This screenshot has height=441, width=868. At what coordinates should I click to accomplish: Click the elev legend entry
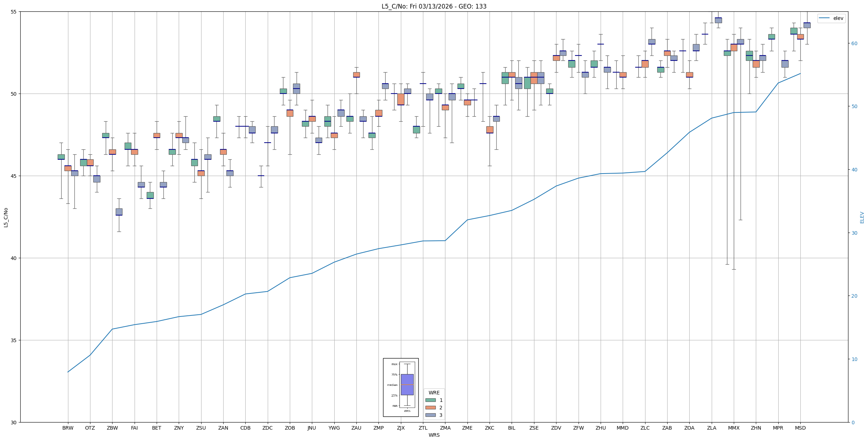point(831,18)
